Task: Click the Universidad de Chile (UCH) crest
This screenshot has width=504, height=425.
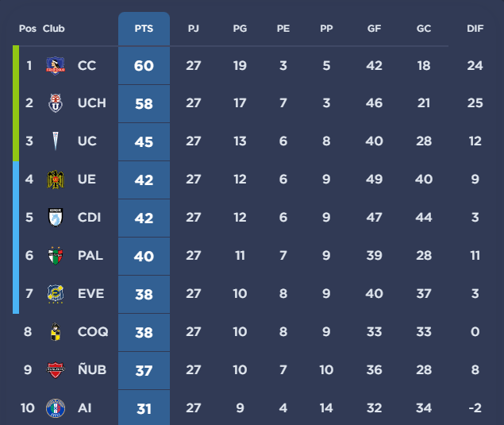Action: pyautogui.click(x=56, y=103)
